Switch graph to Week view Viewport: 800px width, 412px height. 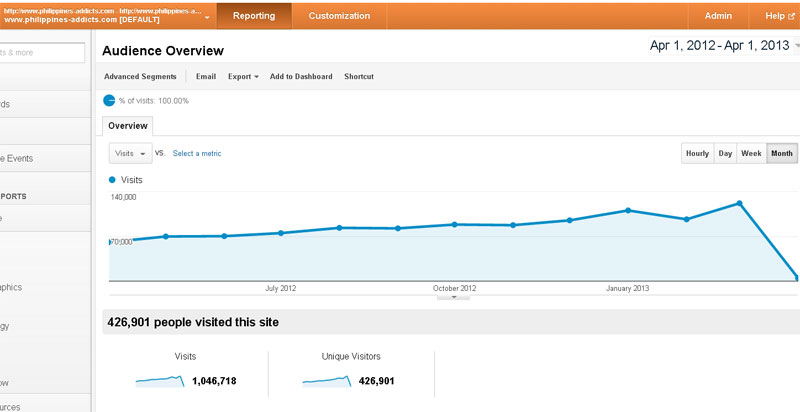751,153
